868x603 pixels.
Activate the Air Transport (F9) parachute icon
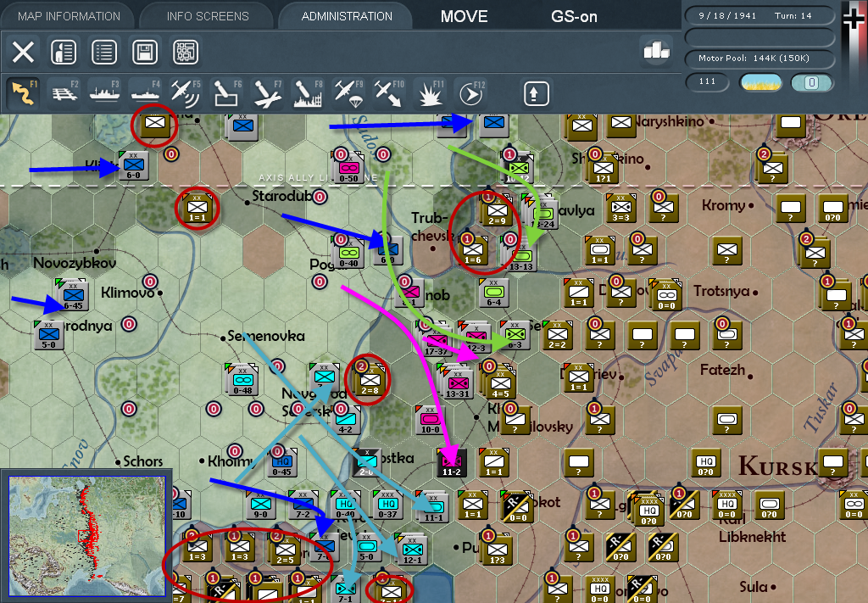(348, 92)
